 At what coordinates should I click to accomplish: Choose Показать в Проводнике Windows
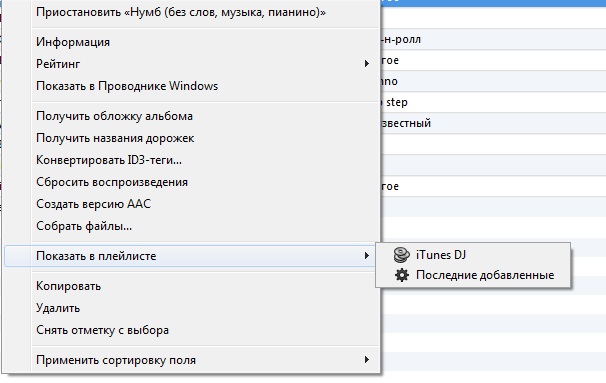[127, 86]
